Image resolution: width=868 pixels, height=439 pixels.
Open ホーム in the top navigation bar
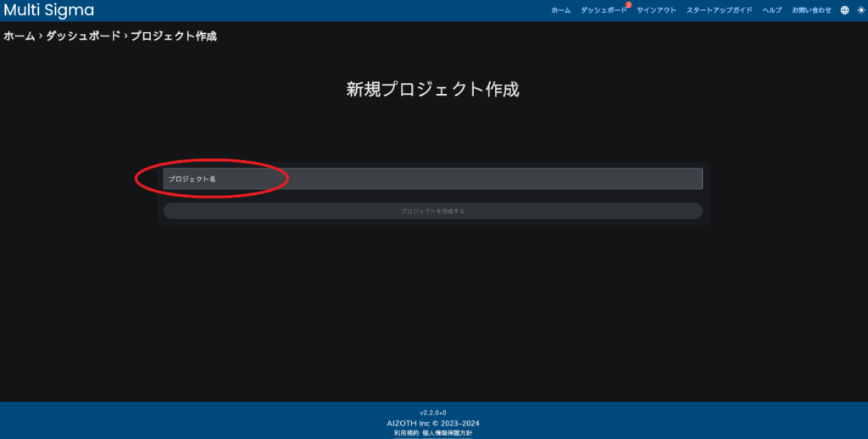pyautogui.click(x=560, y=10)
